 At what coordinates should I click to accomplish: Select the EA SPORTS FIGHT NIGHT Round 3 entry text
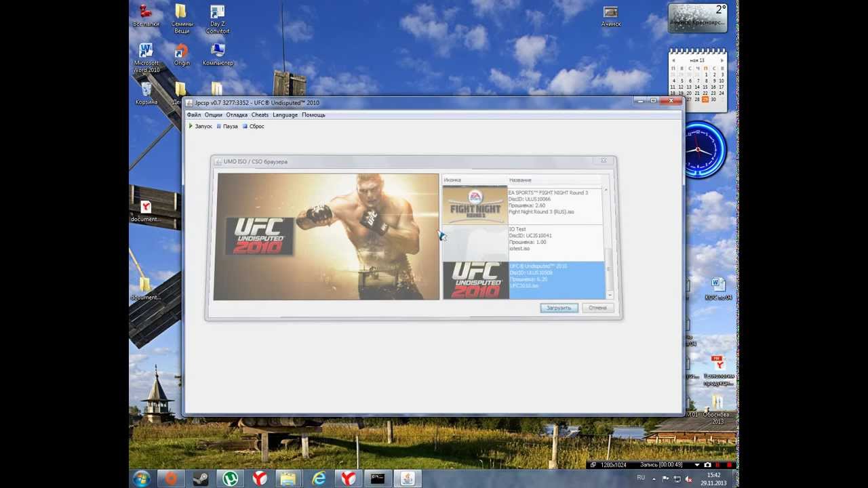[x=548, y=202]
